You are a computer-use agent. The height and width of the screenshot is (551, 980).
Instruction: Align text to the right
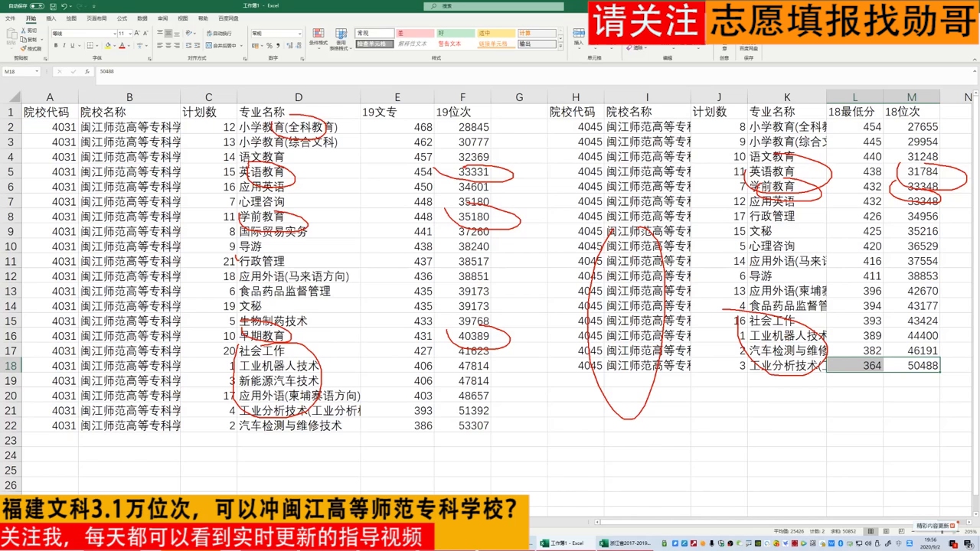[x=177, y=45]
